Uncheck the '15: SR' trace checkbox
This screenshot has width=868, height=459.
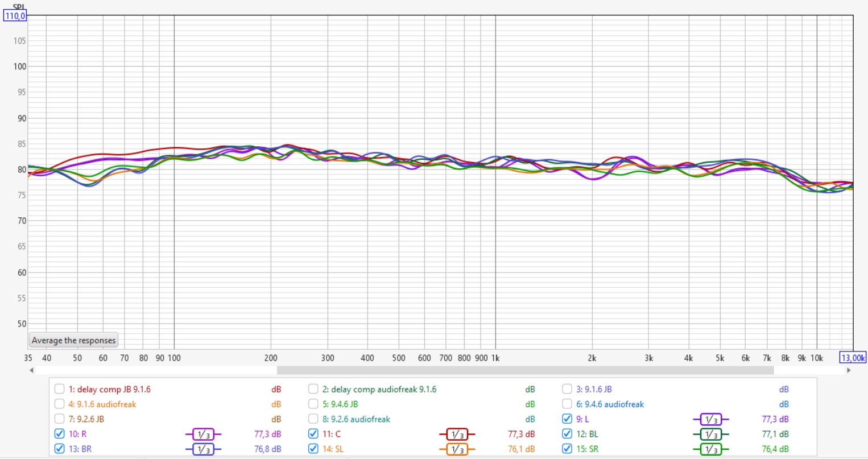tap(567, 448)
